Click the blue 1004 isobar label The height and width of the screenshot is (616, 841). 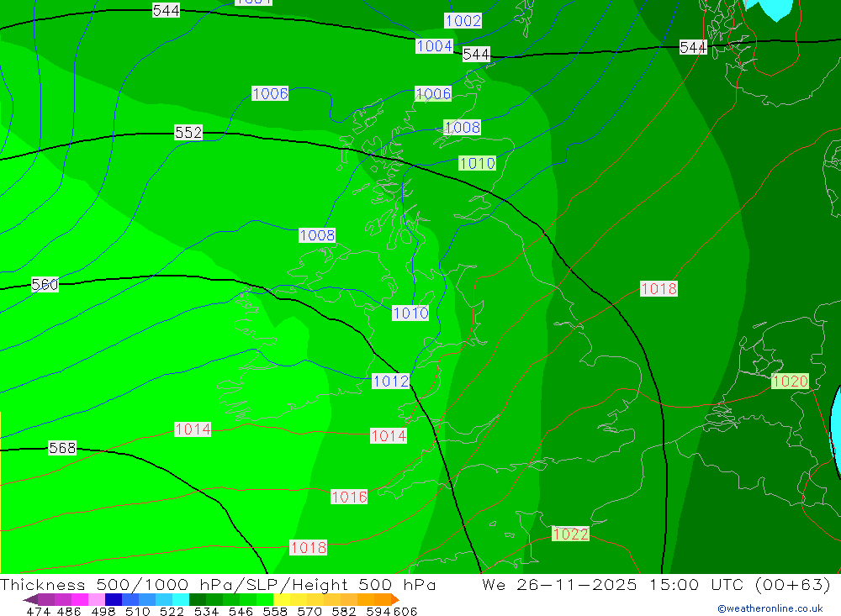coord(435,46)
